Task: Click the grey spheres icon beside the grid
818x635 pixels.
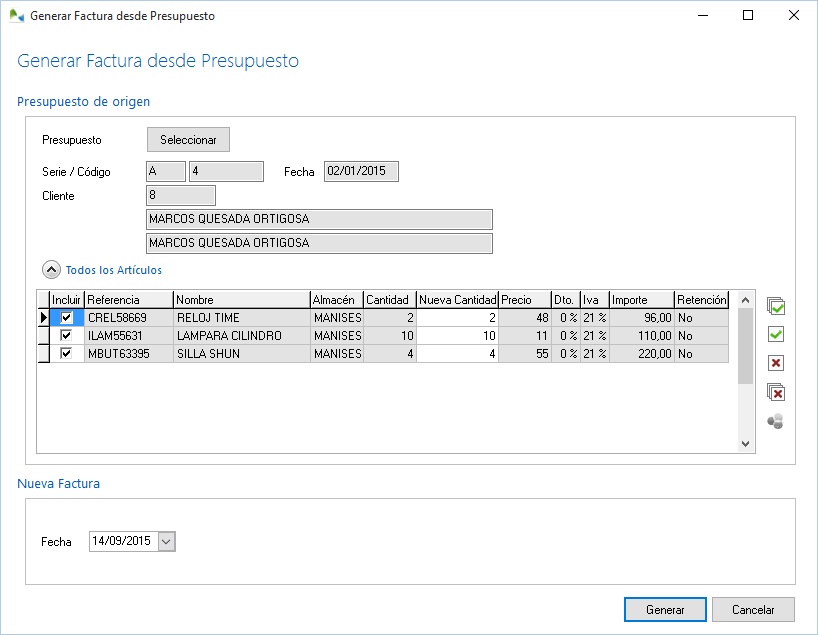Action: point(775,421)
